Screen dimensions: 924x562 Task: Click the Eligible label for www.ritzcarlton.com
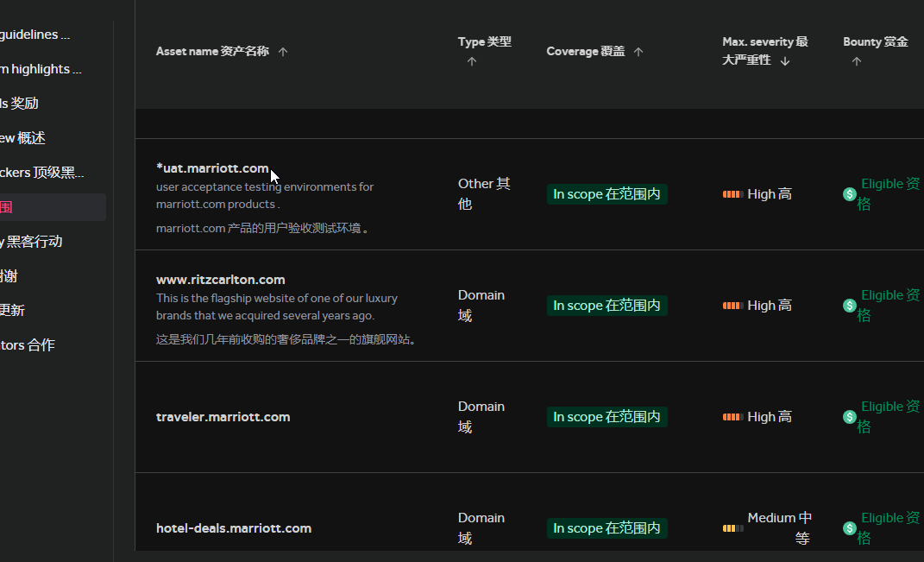coord(889,306)
